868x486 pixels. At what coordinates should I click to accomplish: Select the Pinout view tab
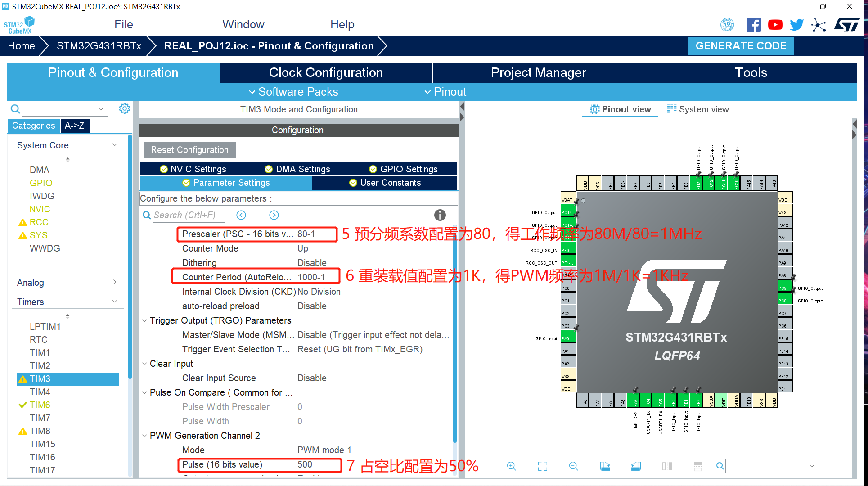click(620, 109)
